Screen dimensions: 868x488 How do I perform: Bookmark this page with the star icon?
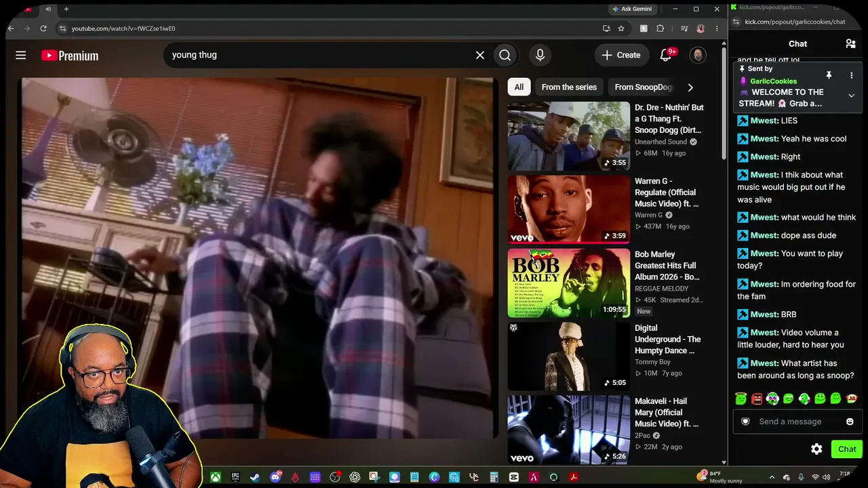[621, 28]
